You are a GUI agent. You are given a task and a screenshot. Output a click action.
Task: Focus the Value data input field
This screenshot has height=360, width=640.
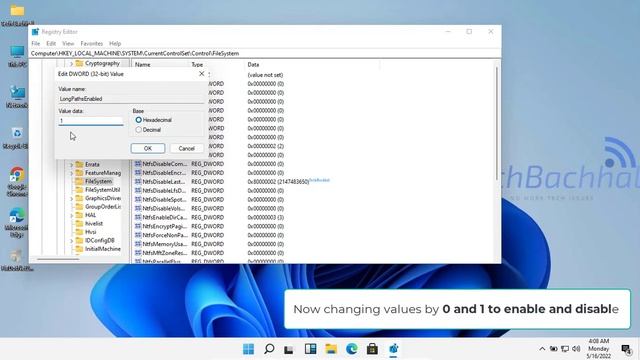[x=91, y=121]
